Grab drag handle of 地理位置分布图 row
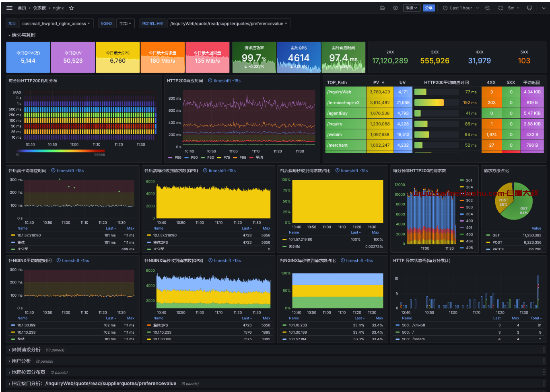The image size is (550, 392). coord(544,372)
